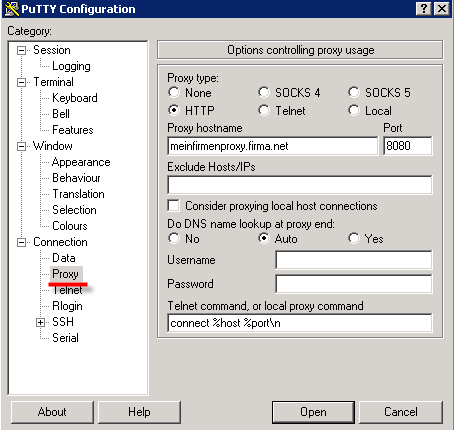
Task: Open the Window category
Action: (53, 146)
